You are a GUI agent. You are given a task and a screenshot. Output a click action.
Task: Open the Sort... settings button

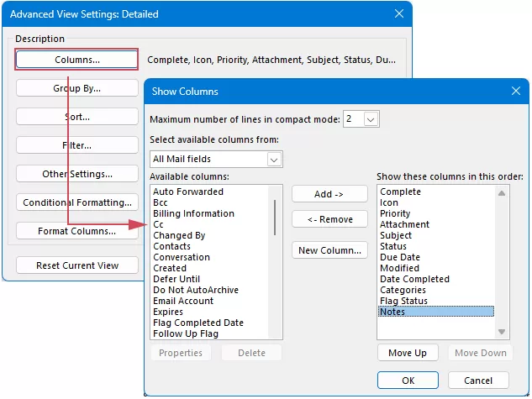[x=77, y=117]
